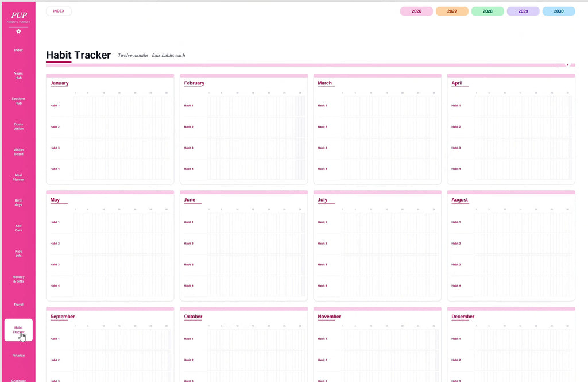Open Goals Vision in the sidebar
Viewport: 588px width, 382px height.
(x=18, y=126)
